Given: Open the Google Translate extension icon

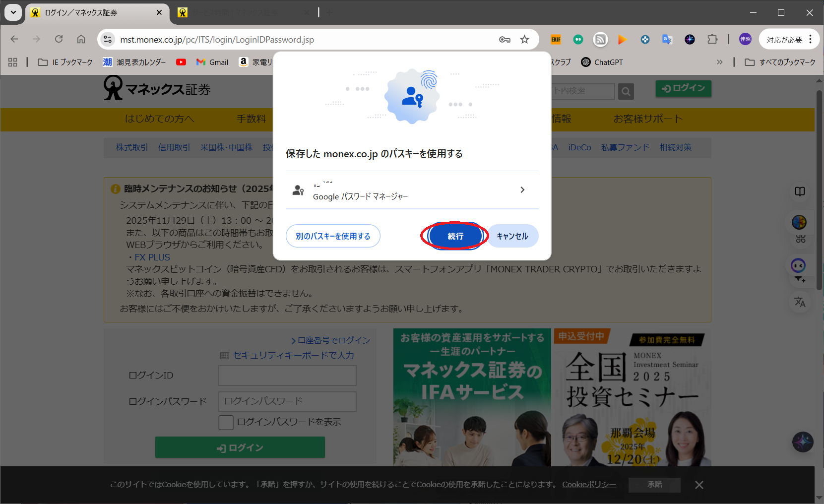Looking at the screenshot, I should [667, 40].
